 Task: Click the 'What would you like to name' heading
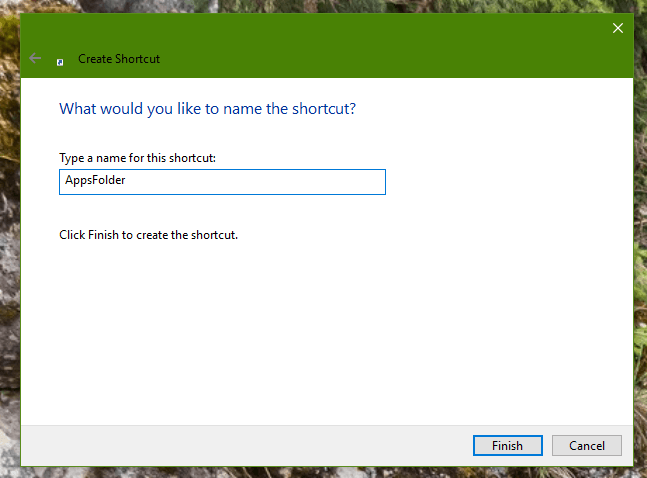coord(207,109)
